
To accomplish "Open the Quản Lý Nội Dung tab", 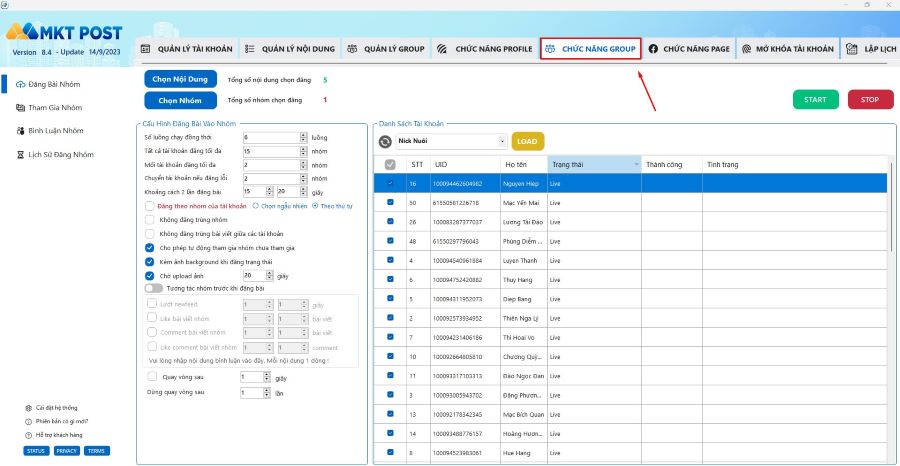I will tap(290, 49).
